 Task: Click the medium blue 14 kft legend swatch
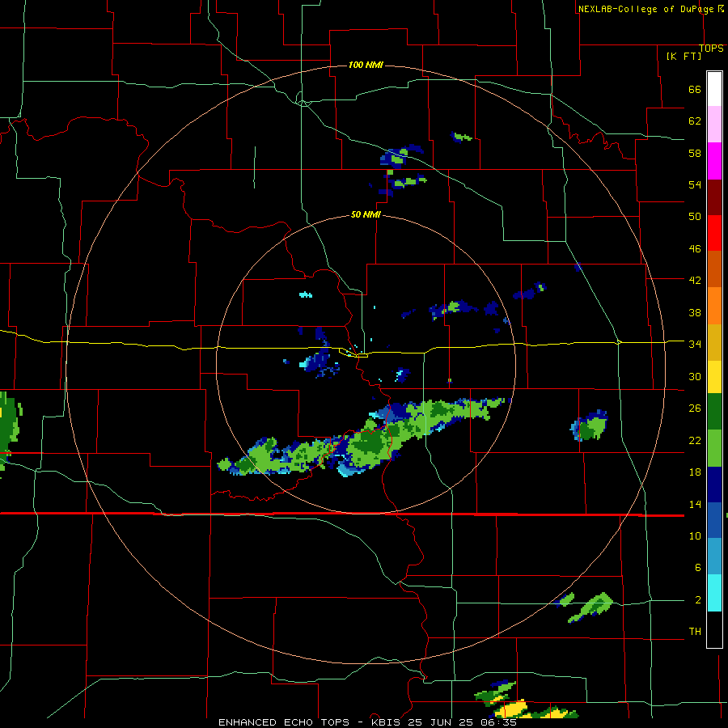click(x=714, y=521)
